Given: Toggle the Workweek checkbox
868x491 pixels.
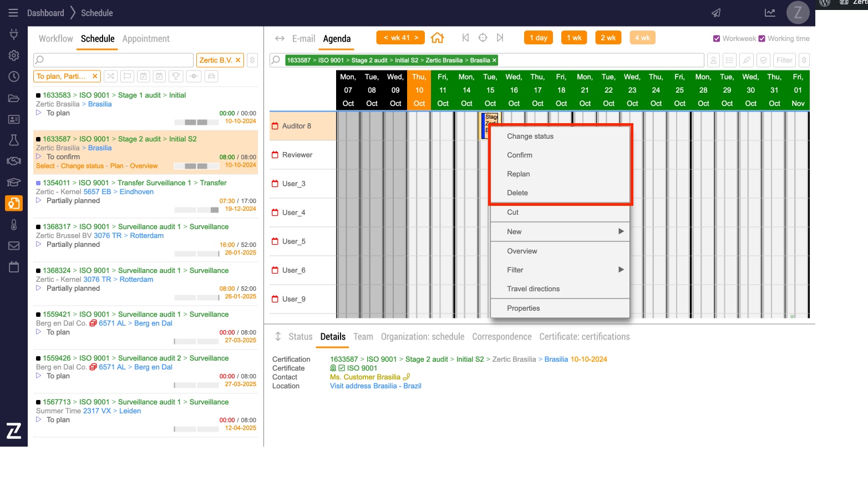Looking at the screenshot, I should (x=717, y=39).
